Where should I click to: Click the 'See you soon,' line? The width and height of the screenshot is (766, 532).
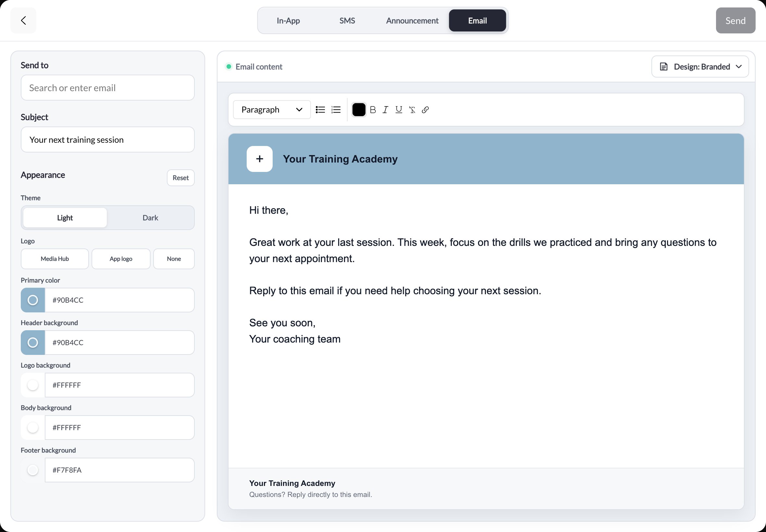282,323
